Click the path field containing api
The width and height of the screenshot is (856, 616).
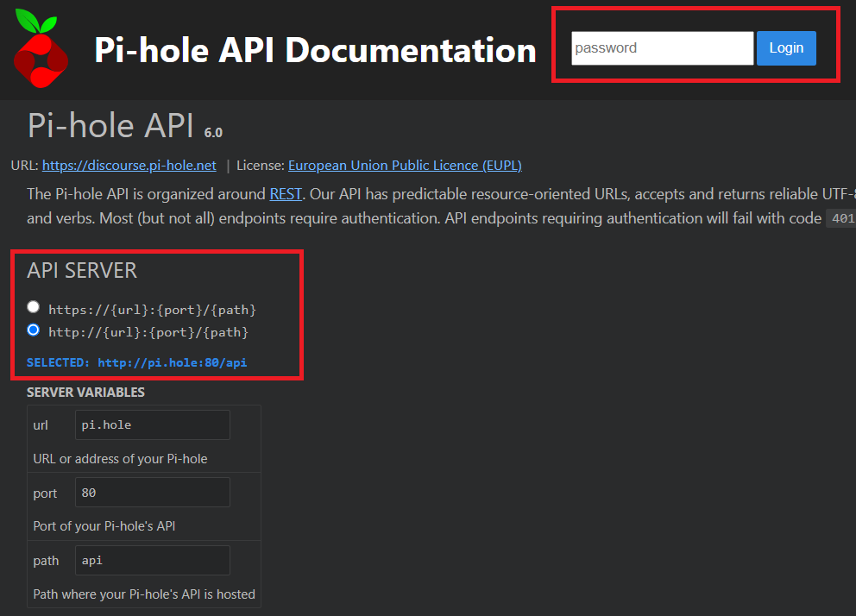tap(153, 560)
